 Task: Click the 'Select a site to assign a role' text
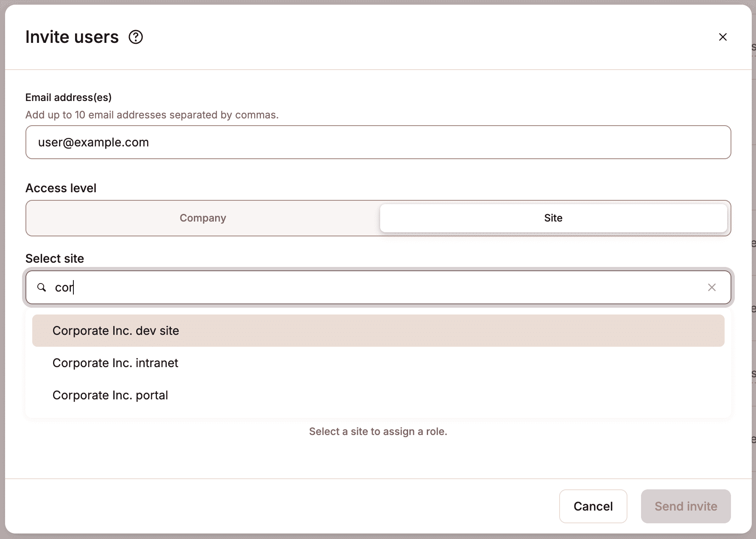(x=378, y=431)
